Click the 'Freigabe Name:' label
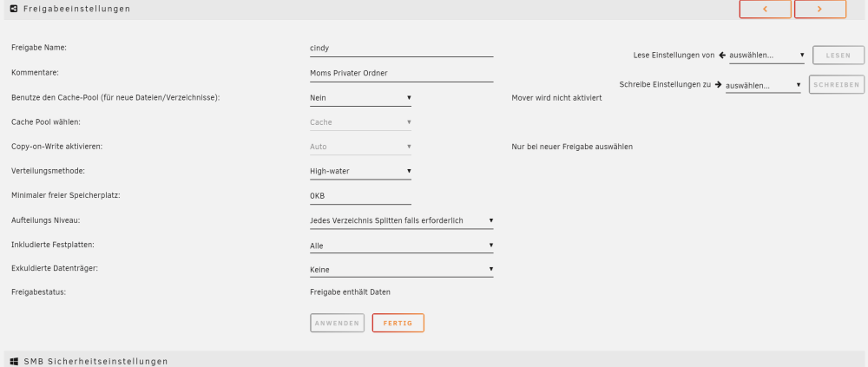The image size is (868, 367). coord(39,48)
